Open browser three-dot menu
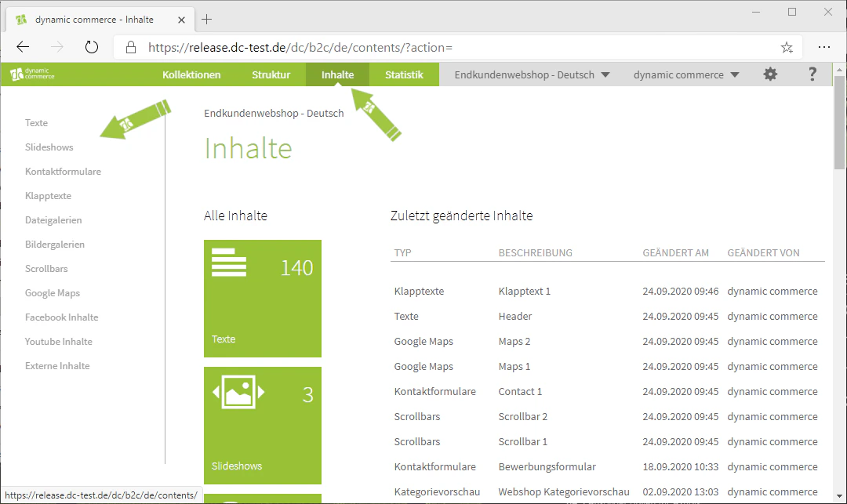 point(823,47)
